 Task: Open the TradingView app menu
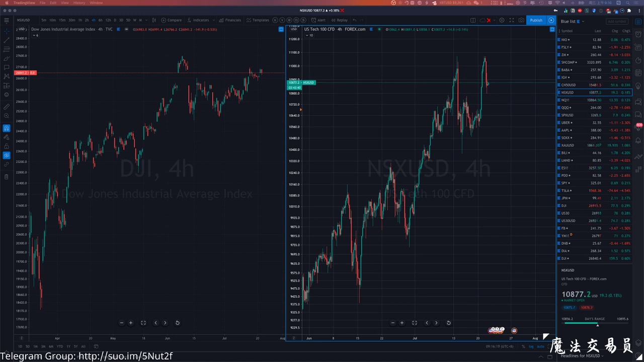point(24,3)
